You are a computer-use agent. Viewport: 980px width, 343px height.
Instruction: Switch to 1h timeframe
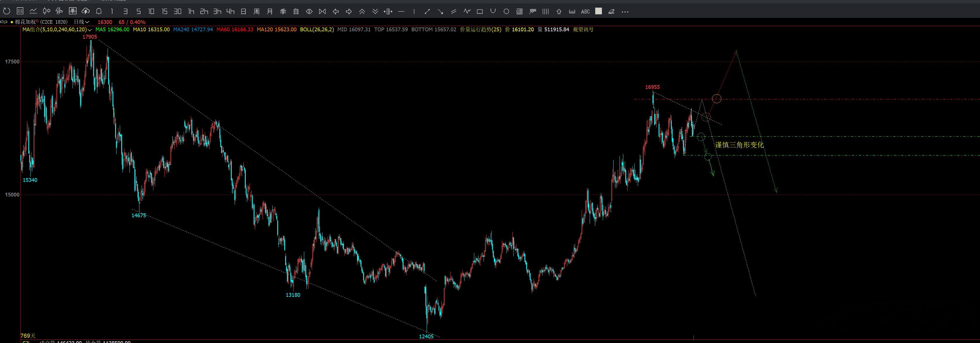click(x=191, y=11)
